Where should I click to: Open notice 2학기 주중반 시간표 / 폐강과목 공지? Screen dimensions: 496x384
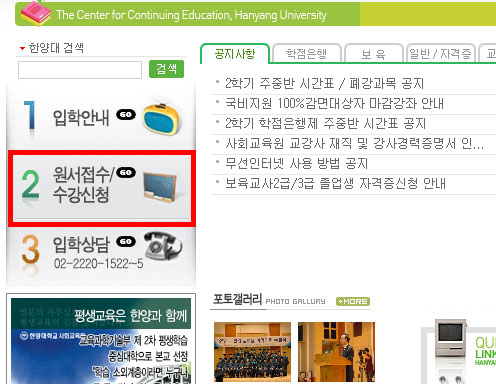(x=324, y=83)
